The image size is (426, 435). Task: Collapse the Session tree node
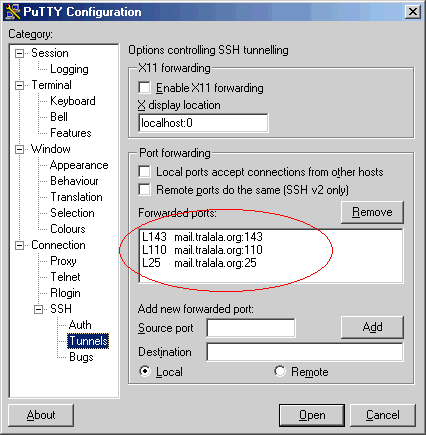point(20,53)
